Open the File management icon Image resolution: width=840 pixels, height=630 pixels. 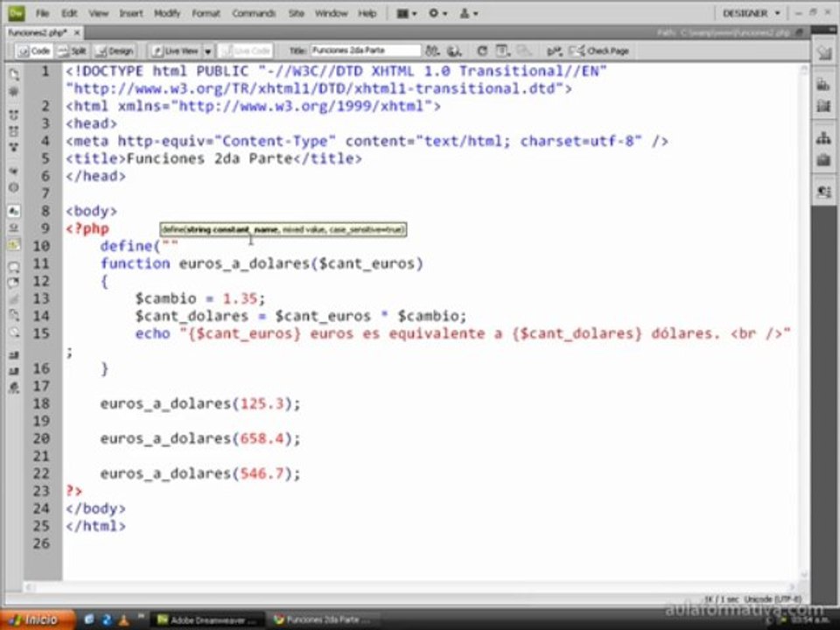point(431,51)
